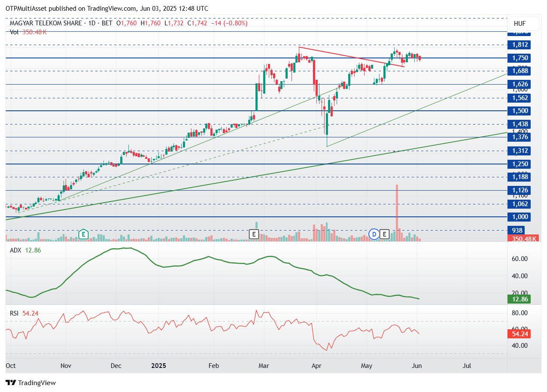
Task: Select the 1,750 price level label
Action: [x=519, y=58]
